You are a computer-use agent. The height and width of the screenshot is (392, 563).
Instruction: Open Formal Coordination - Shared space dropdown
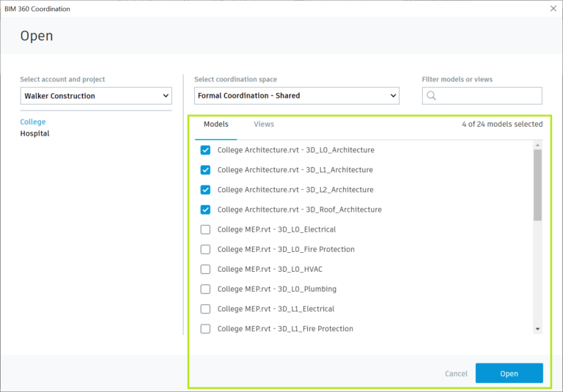[297, 96]
